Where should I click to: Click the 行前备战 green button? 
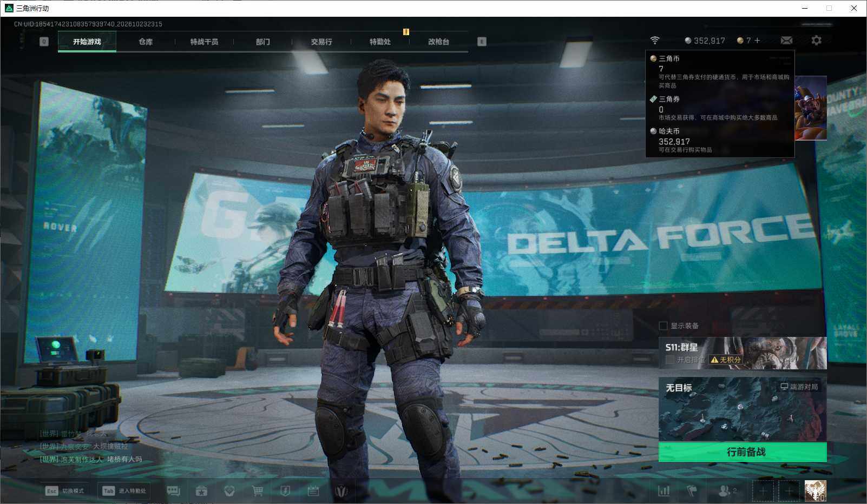[x=743, y=452]
